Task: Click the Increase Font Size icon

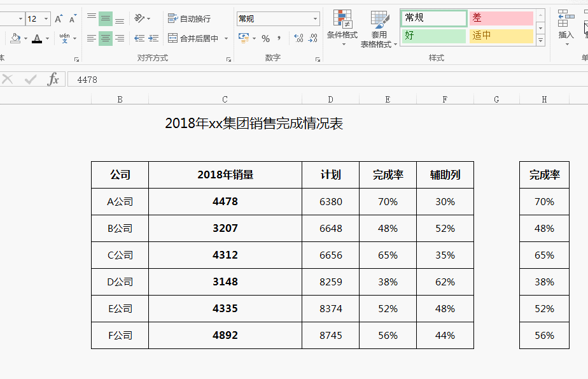Action: [58, 18]
